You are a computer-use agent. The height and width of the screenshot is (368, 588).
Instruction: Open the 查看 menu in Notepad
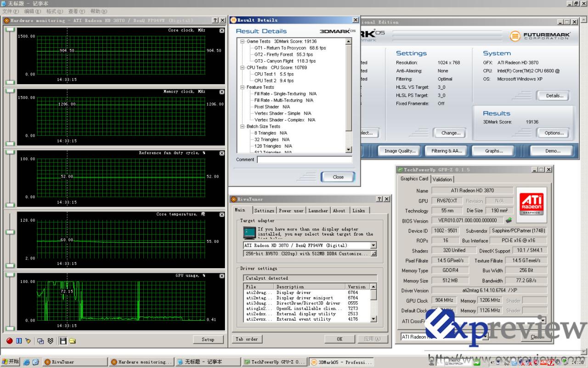click(76, 11)
